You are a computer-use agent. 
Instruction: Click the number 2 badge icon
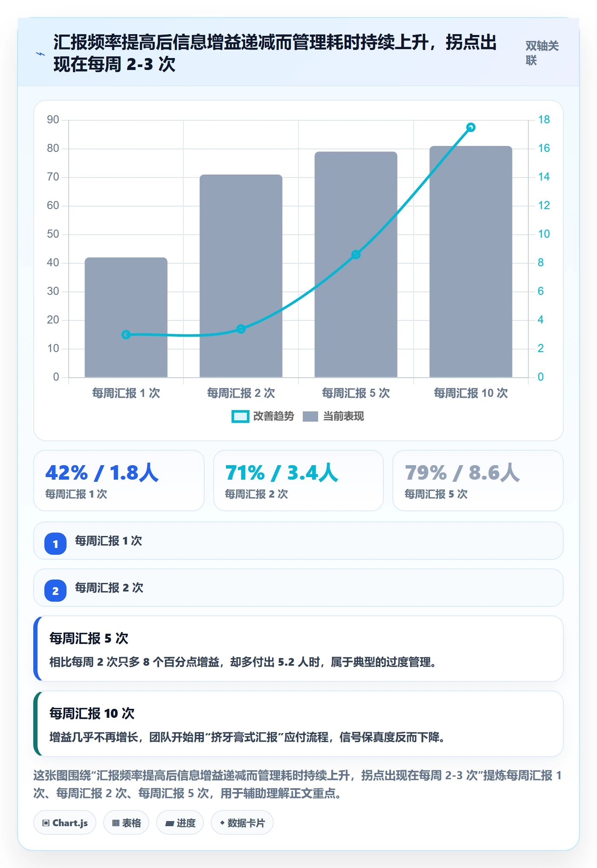tap(55, 591)
